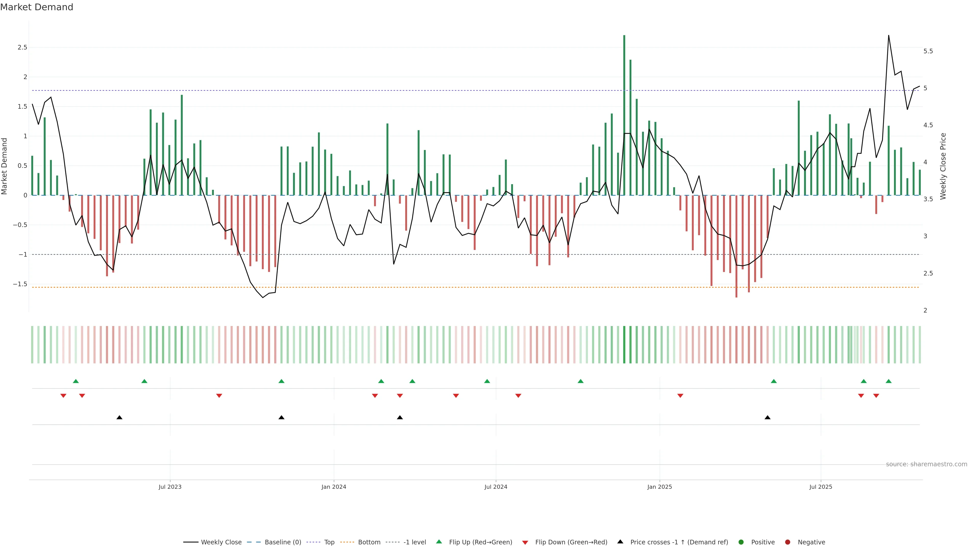Click the Positive green dot legend entry
This screenshot has height=551, width=980.
741,542
